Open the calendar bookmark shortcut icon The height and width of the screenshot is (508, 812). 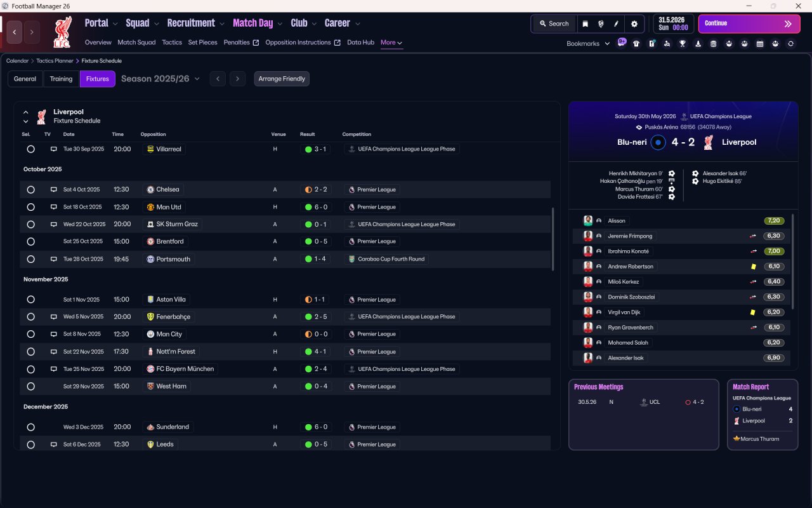[760, 44]
